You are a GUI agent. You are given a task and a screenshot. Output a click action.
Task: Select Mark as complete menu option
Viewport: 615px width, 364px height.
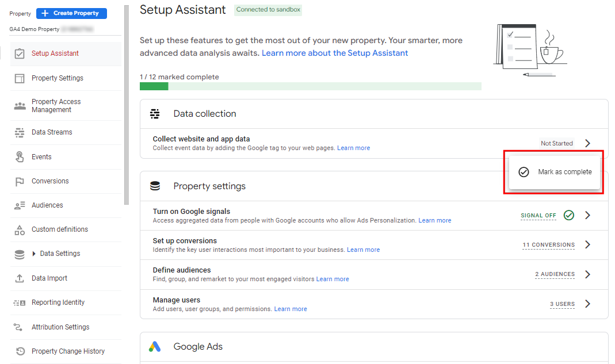click(x=555, y=172)
